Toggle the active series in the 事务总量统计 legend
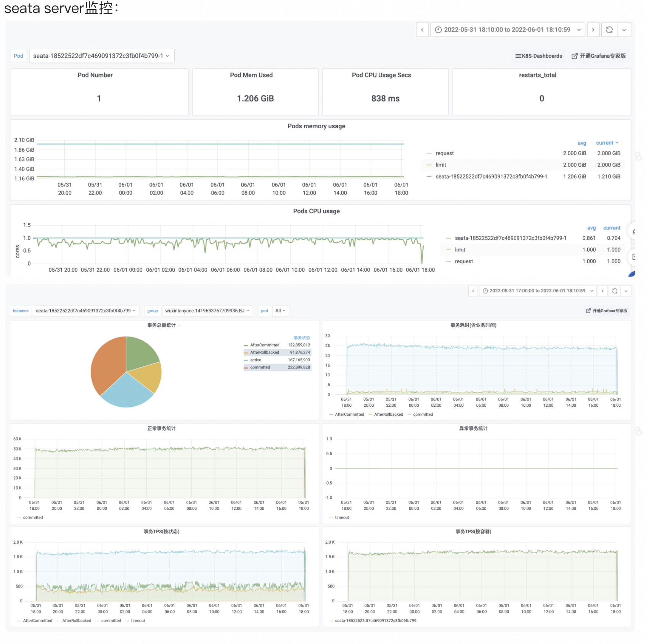Screen dimensions: 646x644 (x=256, y=360)
